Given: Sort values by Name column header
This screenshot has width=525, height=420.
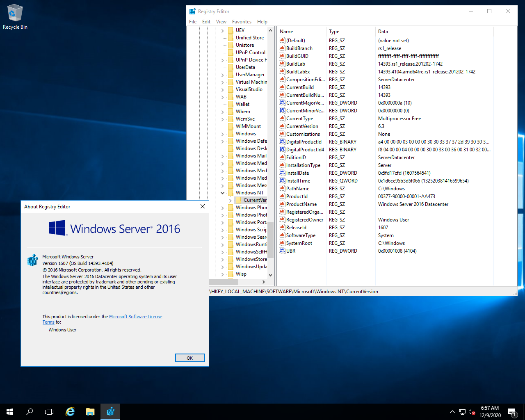Looking at the screenshot, I should (x=301, y=32).
